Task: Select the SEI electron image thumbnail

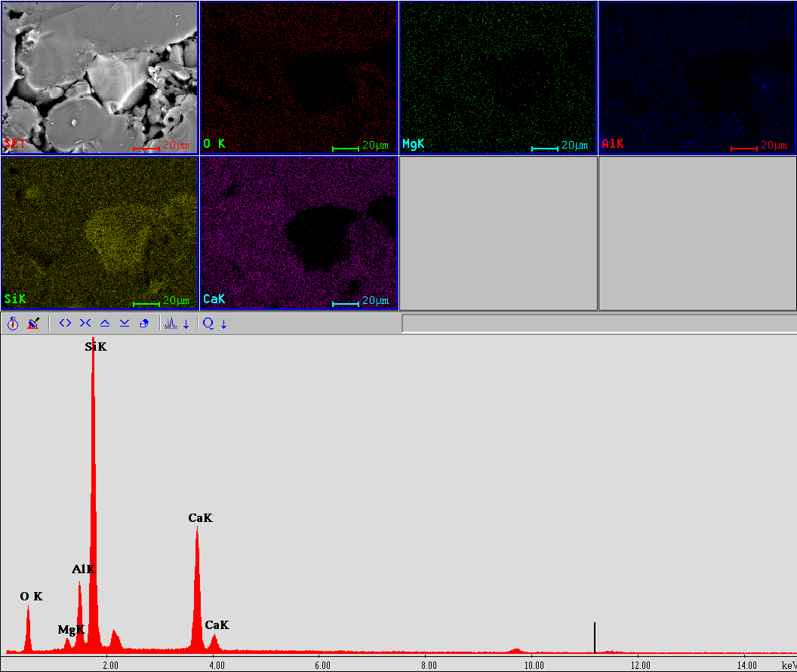Action: [100, 78]
